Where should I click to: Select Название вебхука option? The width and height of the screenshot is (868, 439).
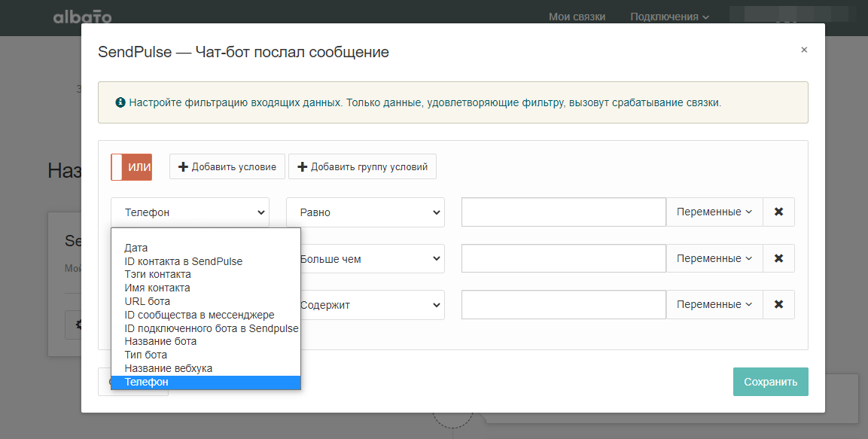[x=206, y=368]
